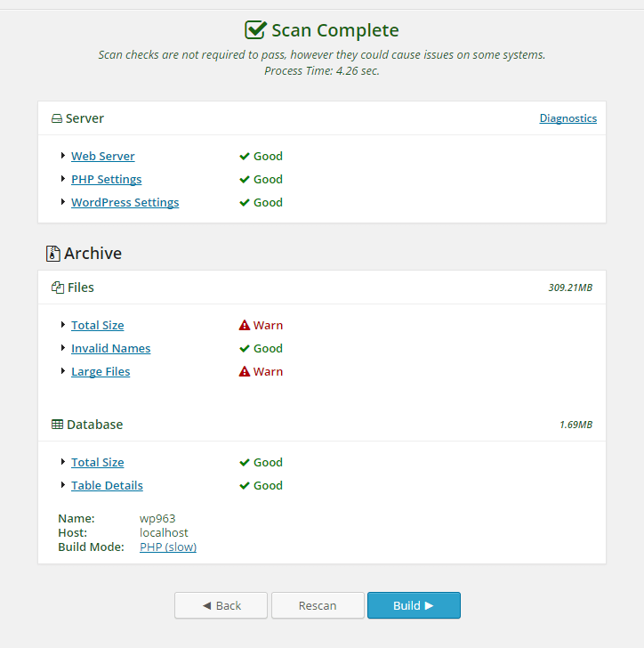Expand the Table Details disclosure arrow

[x=63, y=485]
